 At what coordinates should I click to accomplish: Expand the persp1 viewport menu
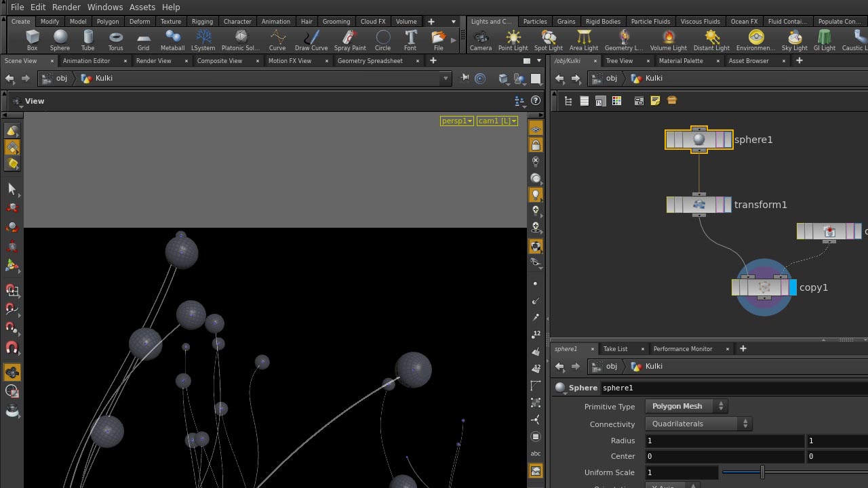tap(456, 121)
